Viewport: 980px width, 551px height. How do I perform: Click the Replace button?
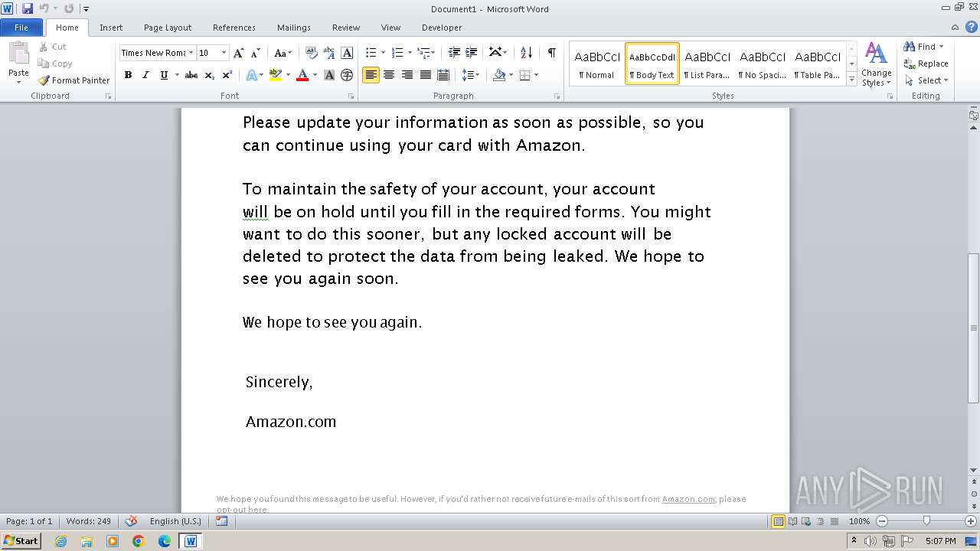(926, 64)
